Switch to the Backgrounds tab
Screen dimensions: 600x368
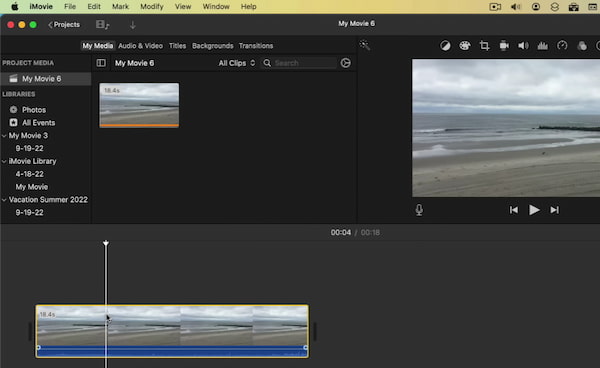(212, 46)
